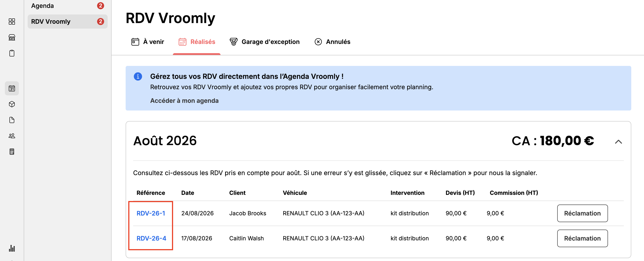The image size is (644, 261).
Task: Click the Commission (HT) column header
Action: tap(514, 193)
